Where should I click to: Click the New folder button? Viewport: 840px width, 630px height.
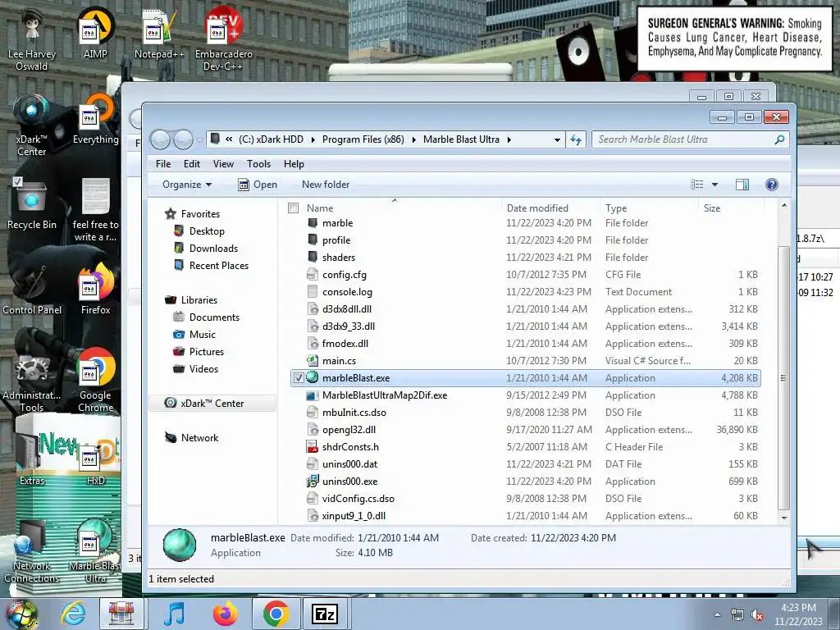(325, 185)
